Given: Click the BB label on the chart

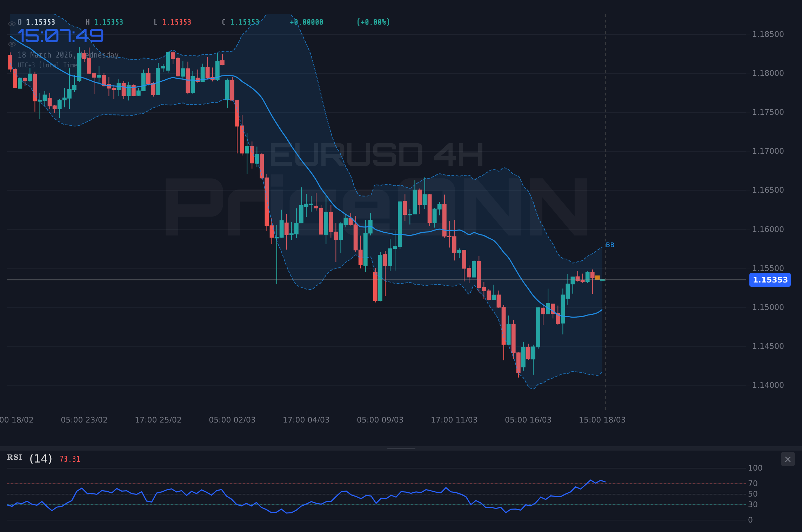Looking at the screenshot, I should click(x=610, y=245).
